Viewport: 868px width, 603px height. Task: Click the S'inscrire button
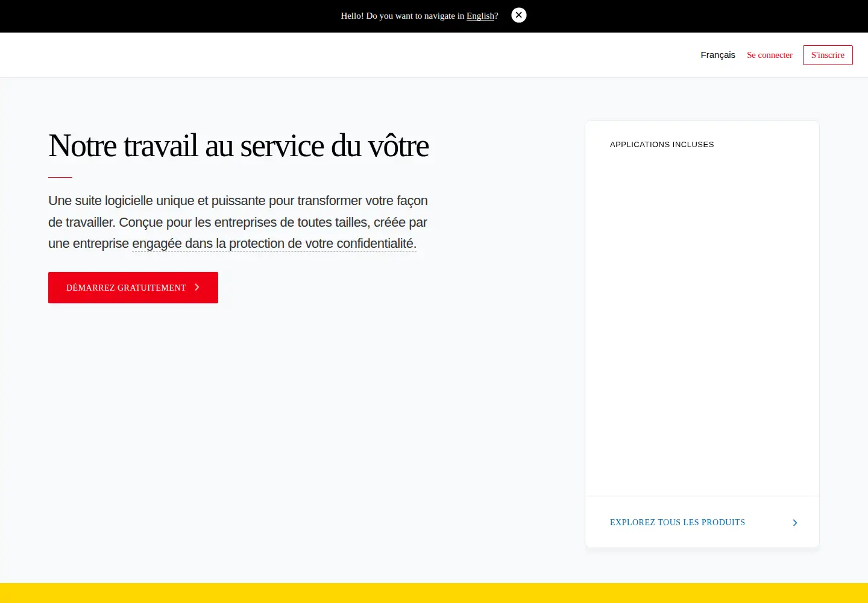click(828, 55)
